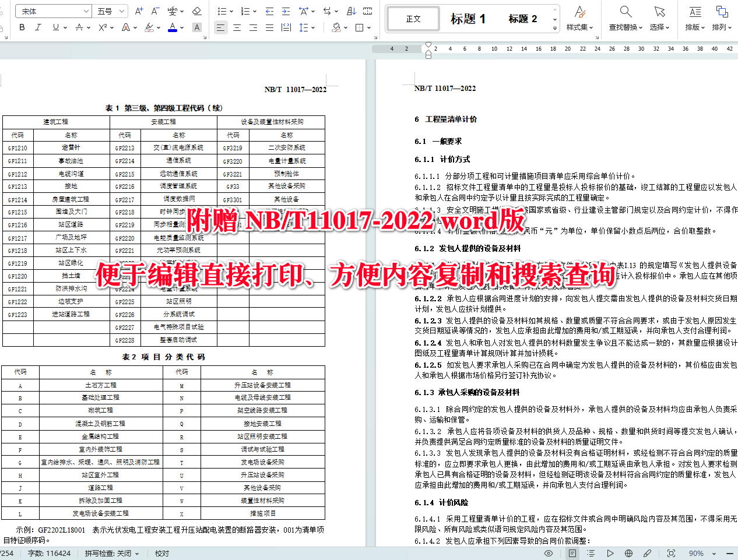Click 校对 in the status bar
Screen dimensions: 738x560
[x=161, y=554]
